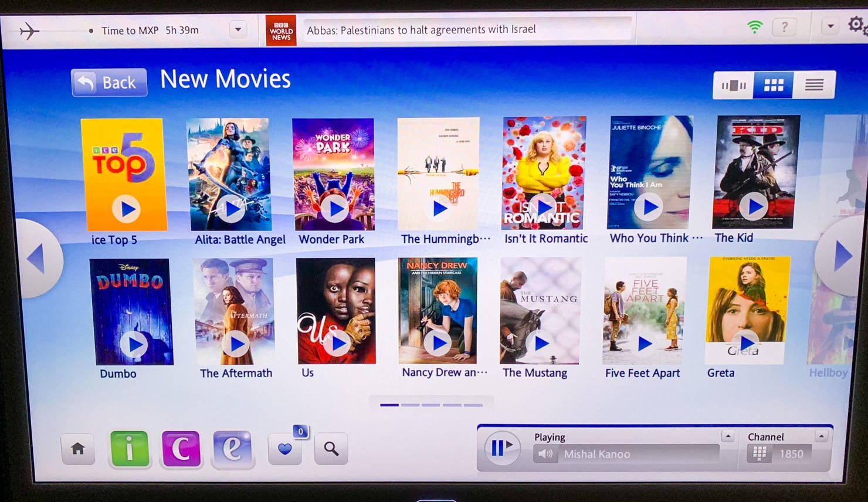Go to the Home screen

78,449
